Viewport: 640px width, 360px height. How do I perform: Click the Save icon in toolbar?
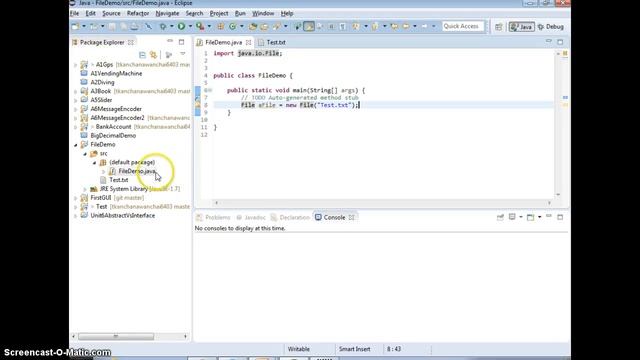[x=112, y=27]
